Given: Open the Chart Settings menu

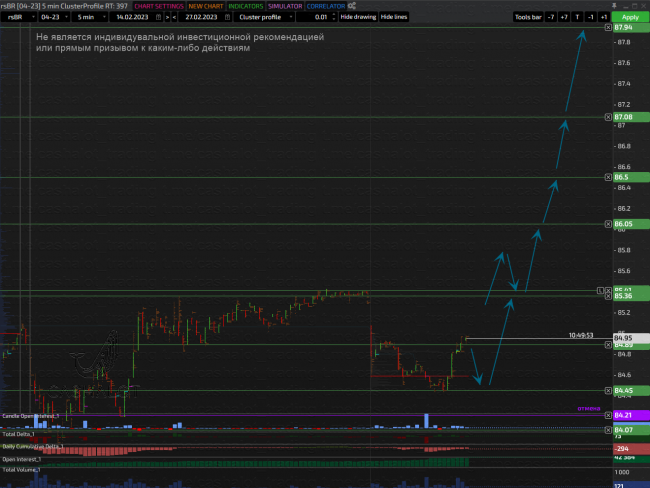Looking at the screenshot, I should (x=158, y=6).
